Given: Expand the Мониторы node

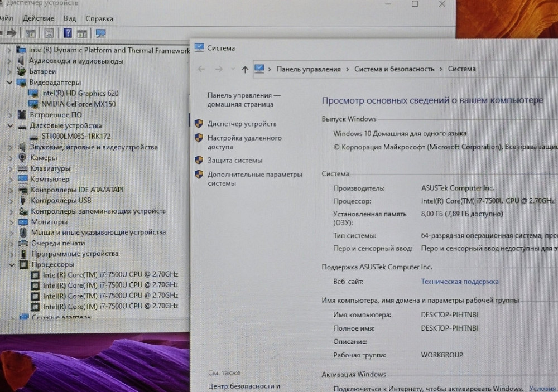Looking at the screenshot, I should coord(11,222).
